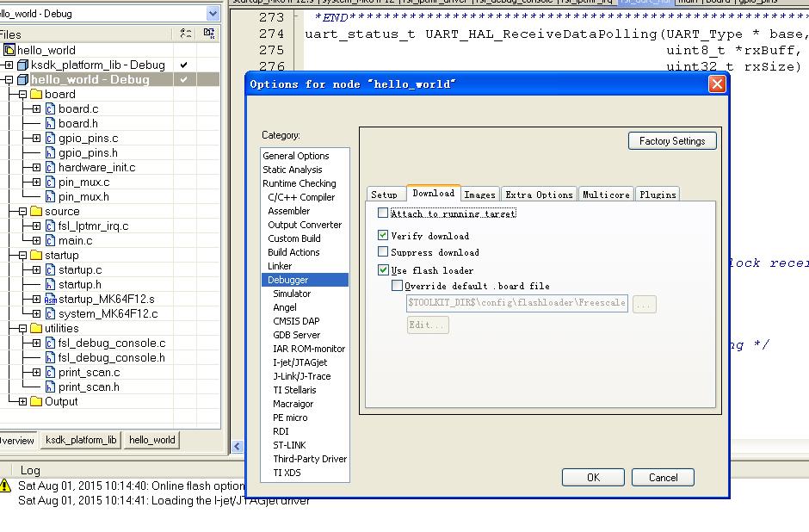Click the board file path field
This screenshot has width=809, height=532.
517,303
